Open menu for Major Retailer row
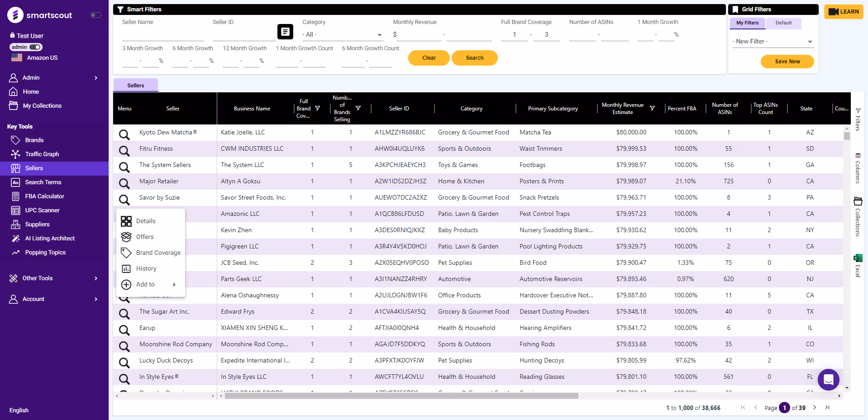Screen dimensions: 868x420 pos(124,183)
